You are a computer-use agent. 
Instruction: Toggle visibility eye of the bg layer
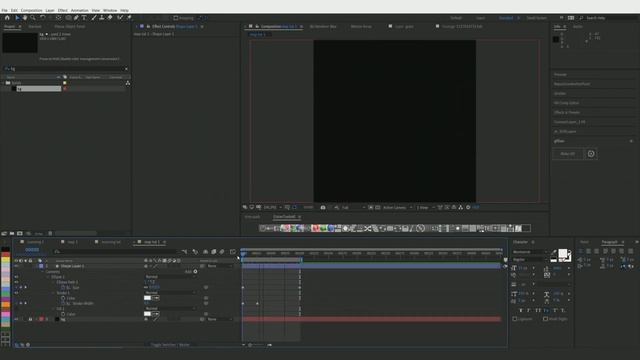[x=16, y=319]
